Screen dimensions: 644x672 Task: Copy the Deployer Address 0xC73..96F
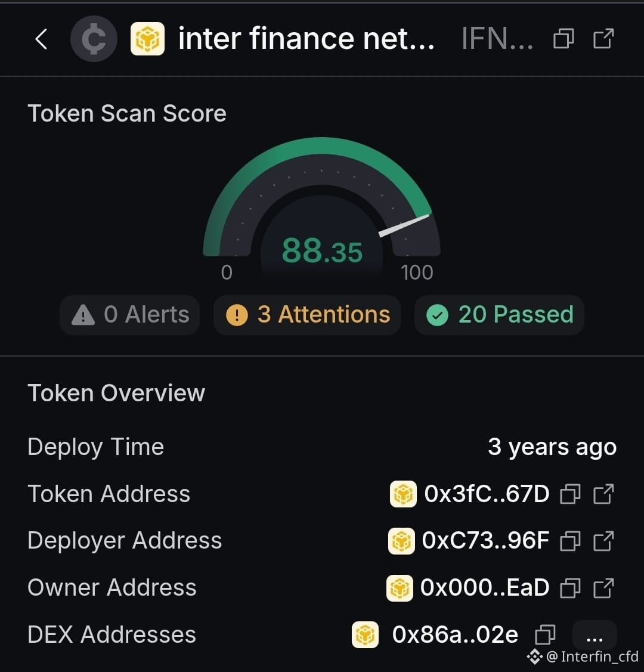(570, 541)
